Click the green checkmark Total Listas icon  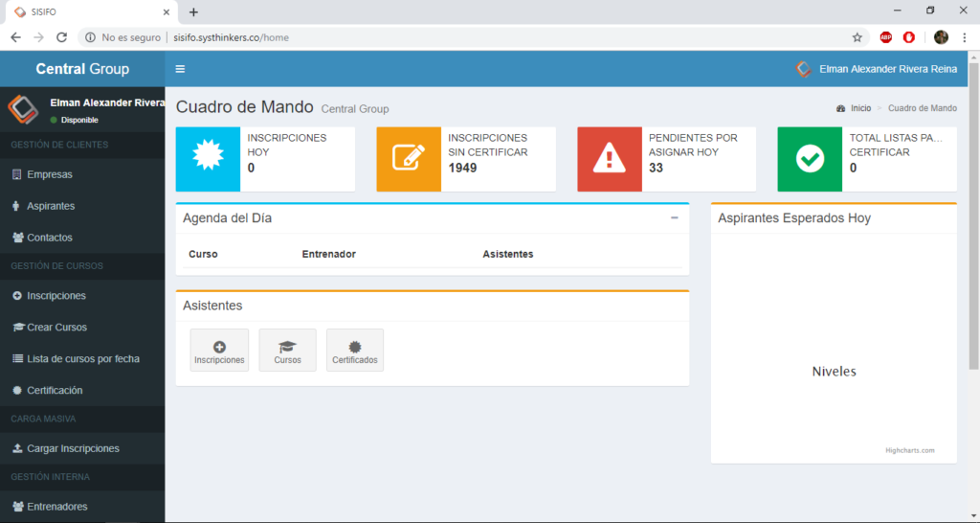point(810,159)
